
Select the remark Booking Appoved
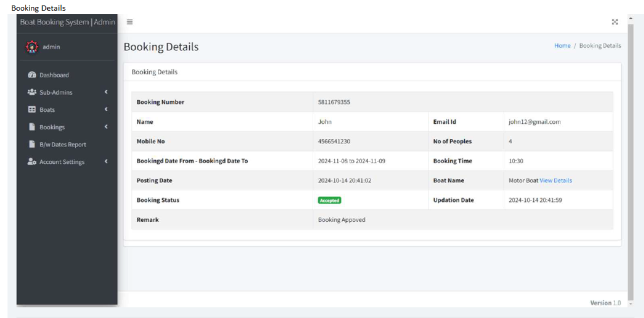pos(341,220)
